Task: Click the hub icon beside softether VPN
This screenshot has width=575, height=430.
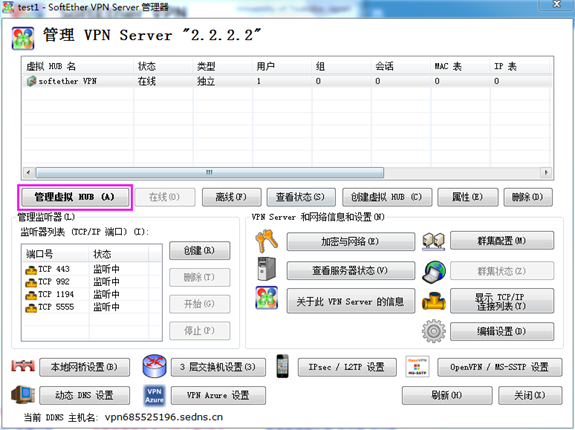Action: click(32, 81)
